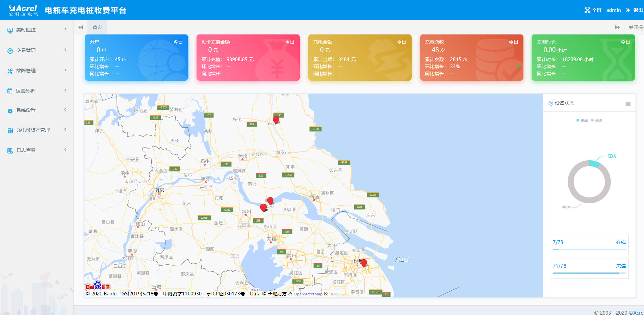Click the 苏州 city label on map
644x315 pixels.
291,256
